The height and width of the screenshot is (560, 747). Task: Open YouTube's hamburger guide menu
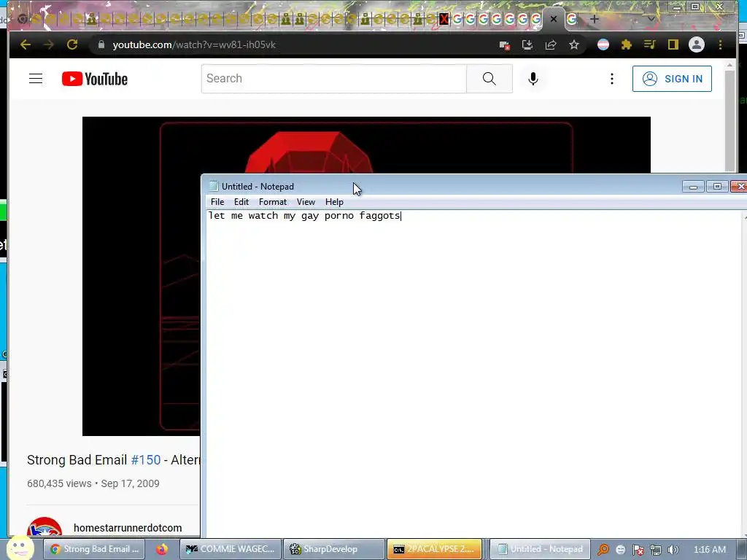pos(36,79)
